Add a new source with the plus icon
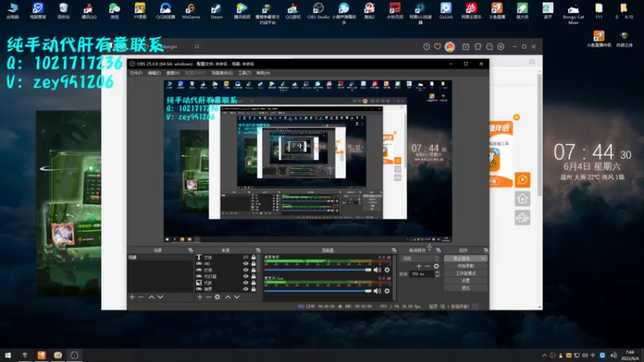 [x=200, y=297]
